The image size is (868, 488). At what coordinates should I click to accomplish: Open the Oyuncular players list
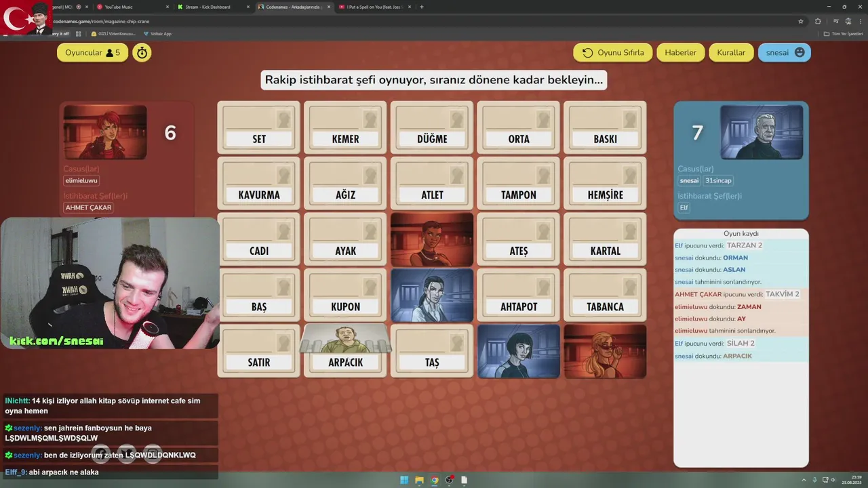point(92,52)
